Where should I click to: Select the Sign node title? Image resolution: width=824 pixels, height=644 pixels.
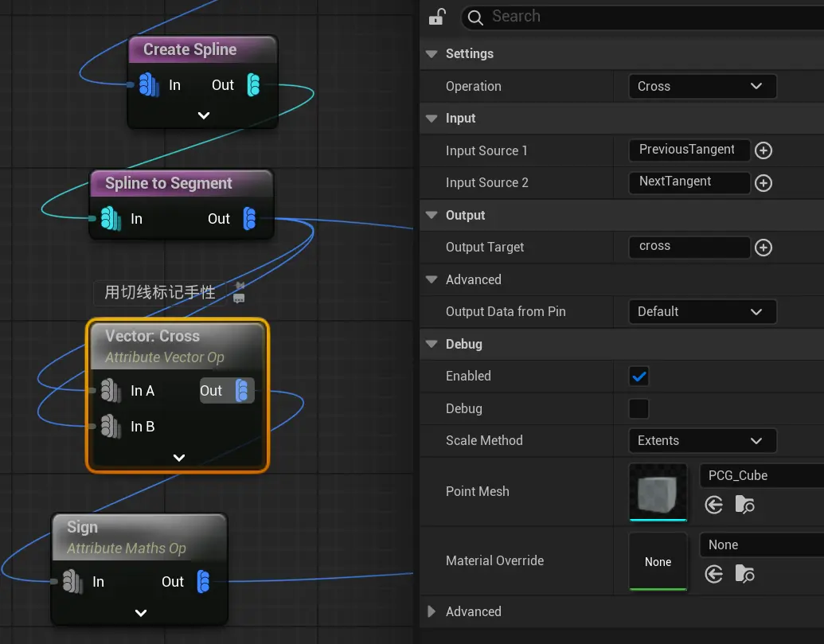point(83,527)
